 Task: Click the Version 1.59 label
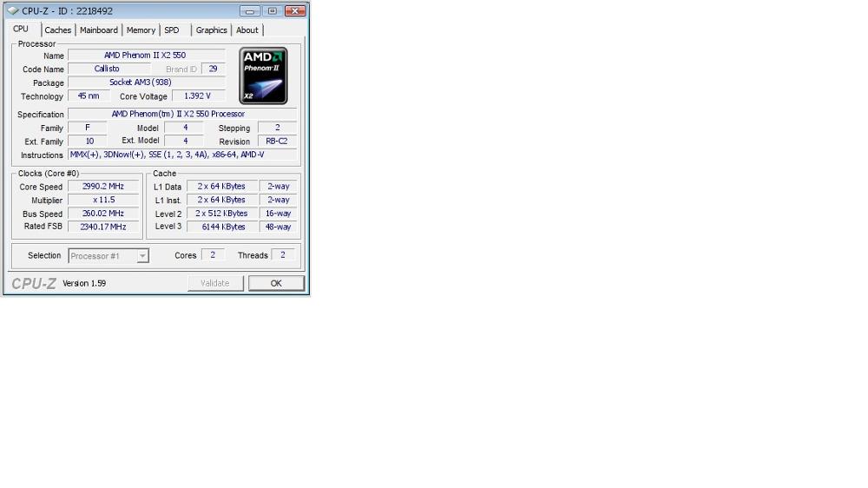click(x=84, y=283)
